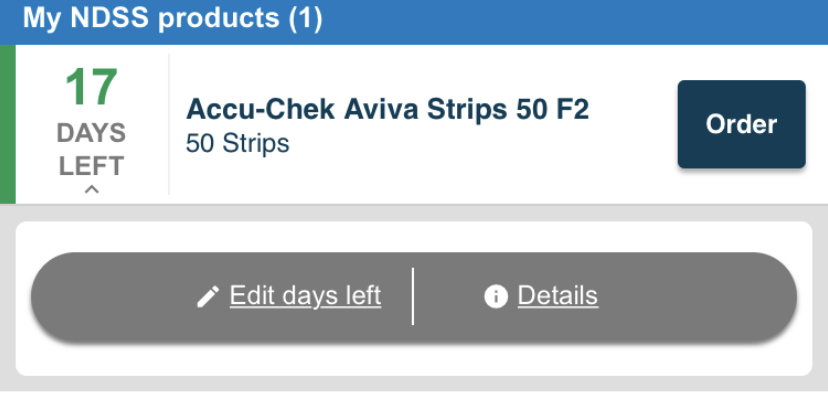Screen dimensions: 828x394
Task: Open the Edit days left link
Action: click(305, 296)
